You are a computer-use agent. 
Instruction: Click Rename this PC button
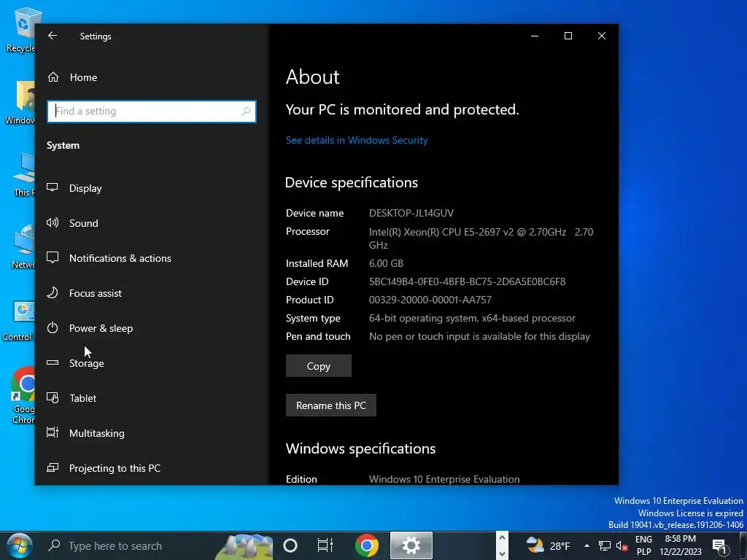pos(331,405)
